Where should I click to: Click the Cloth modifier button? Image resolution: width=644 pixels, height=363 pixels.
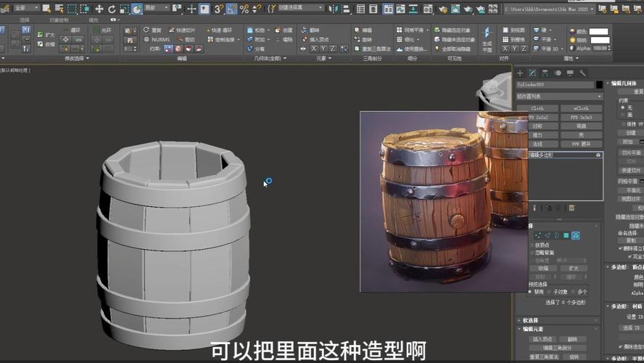click(537, 108)
